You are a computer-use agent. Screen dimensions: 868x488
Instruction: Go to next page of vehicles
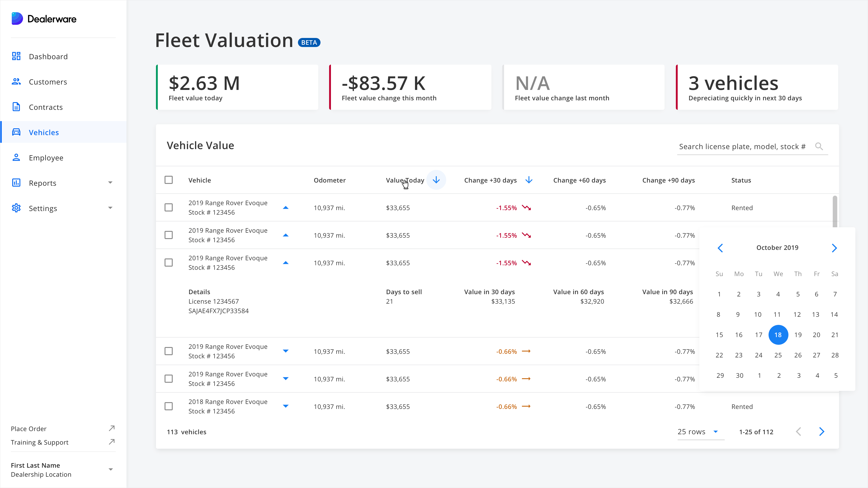coord(821,432)
